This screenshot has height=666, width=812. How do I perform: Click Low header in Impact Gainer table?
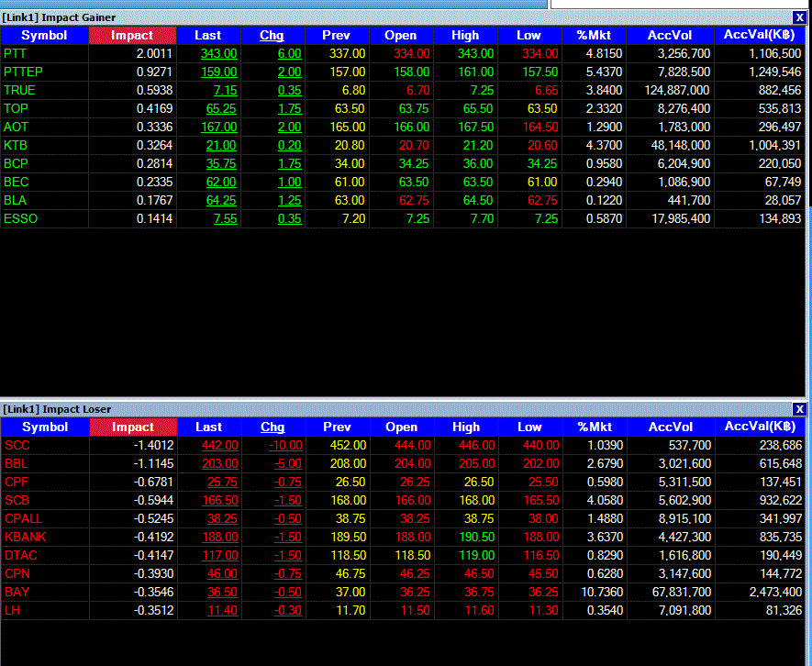coord(529,35)
